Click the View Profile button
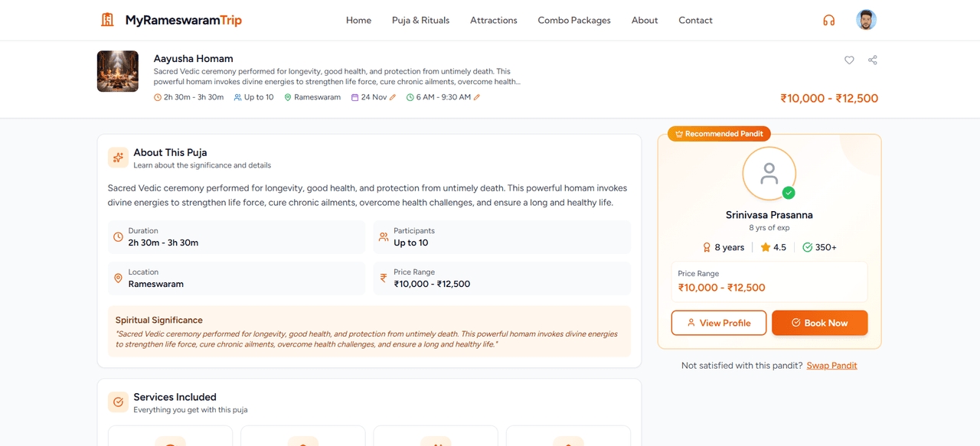Screen dimensions: 980x446 coord(719,323)
